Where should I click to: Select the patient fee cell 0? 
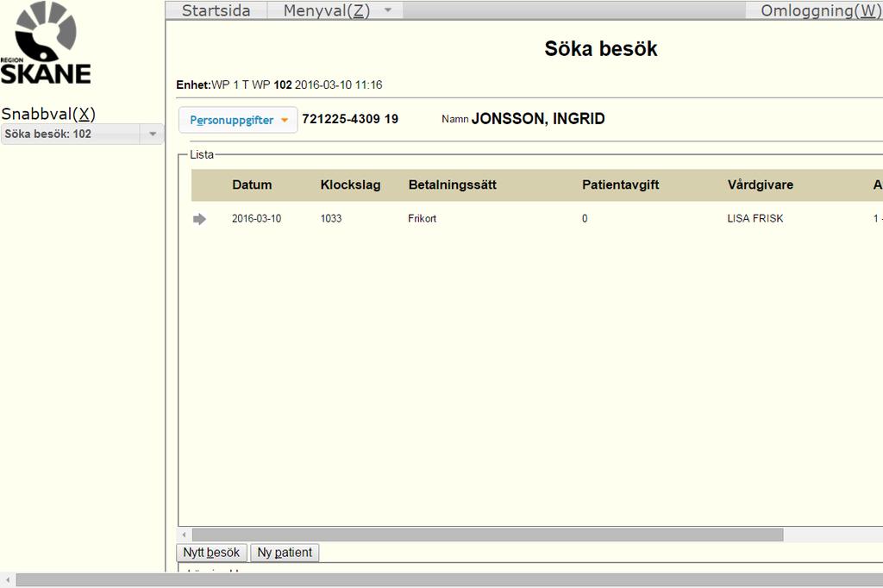pyautogui.click(x=585, y=218)
